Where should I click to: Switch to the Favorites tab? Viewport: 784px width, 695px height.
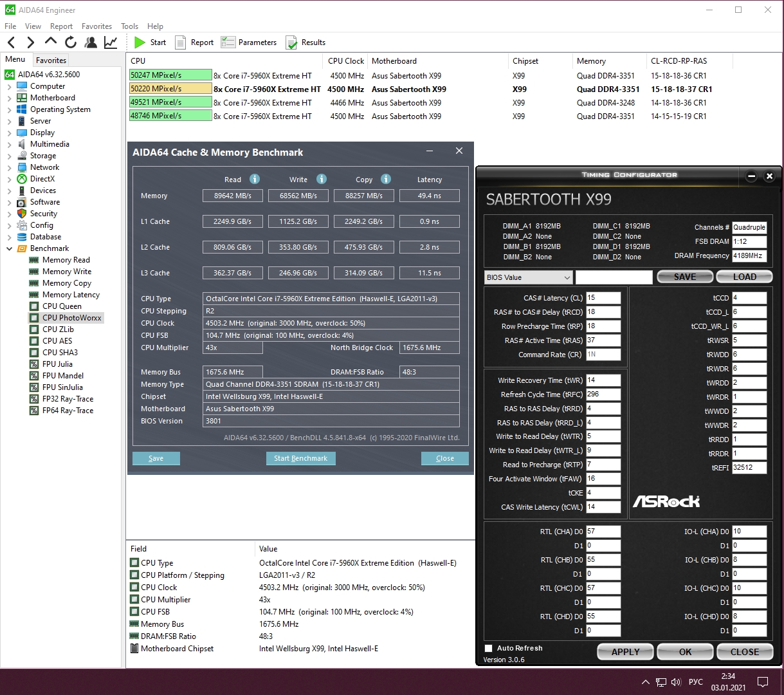[x=51, y=60]
